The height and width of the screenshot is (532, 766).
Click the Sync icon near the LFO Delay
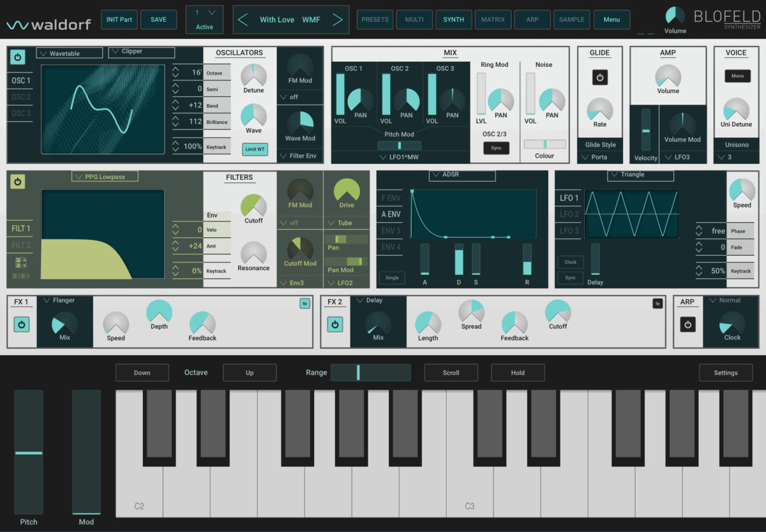[x=570, y=277]
